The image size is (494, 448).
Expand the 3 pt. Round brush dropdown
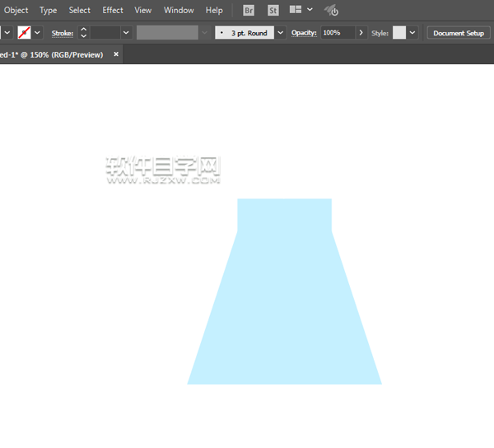click(x=281, y=33)
